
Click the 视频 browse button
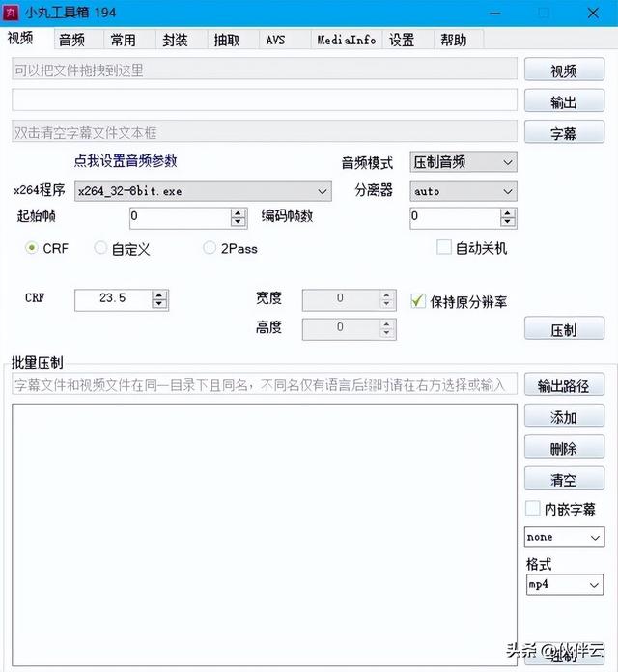[564, 70]
